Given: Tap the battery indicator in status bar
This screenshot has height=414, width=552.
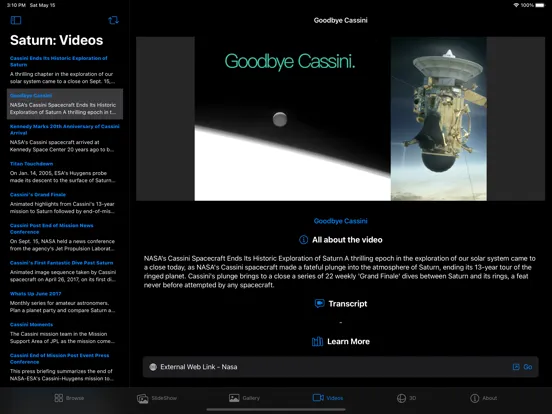Looking at the screenshot, I should [x=540, y=5].
